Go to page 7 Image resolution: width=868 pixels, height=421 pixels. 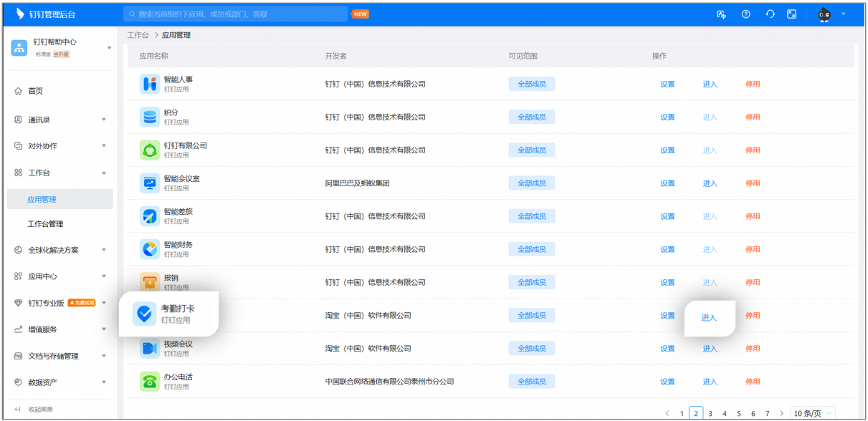[x=767, y=413]
